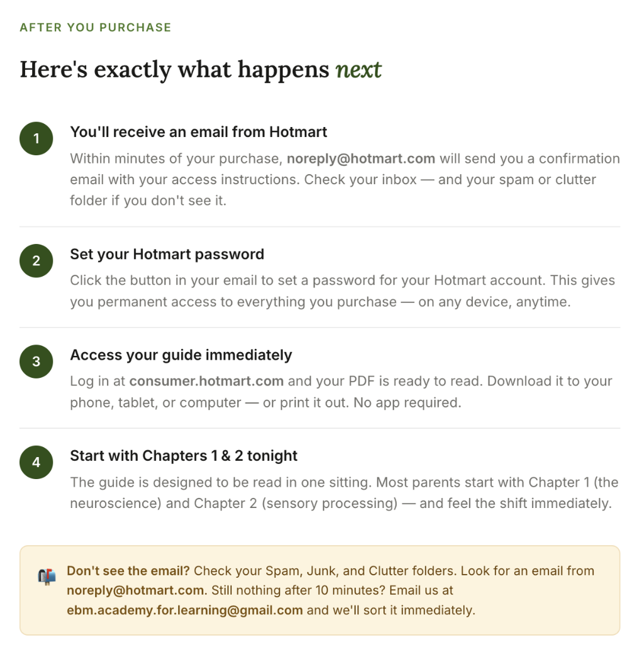The width and height of the screenshot is (644, 657).
Task: Click the step 3 number circle
Action: coord(36,362)
